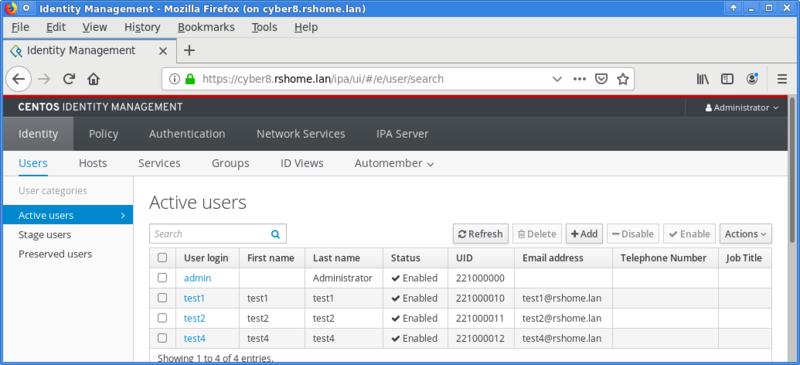Click the Add user button
The width and height of the screenshot is (800, 365).
(584, 234)
